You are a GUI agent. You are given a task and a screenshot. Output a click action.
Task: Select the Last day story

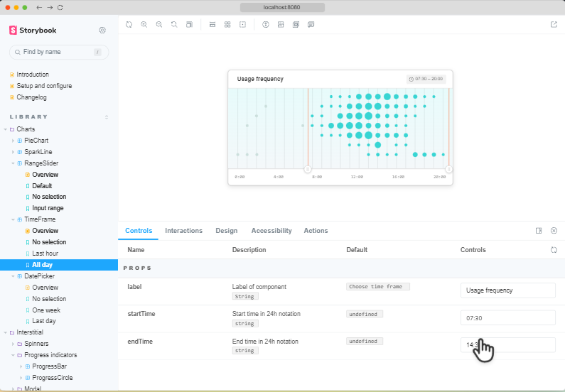(43, 321)
